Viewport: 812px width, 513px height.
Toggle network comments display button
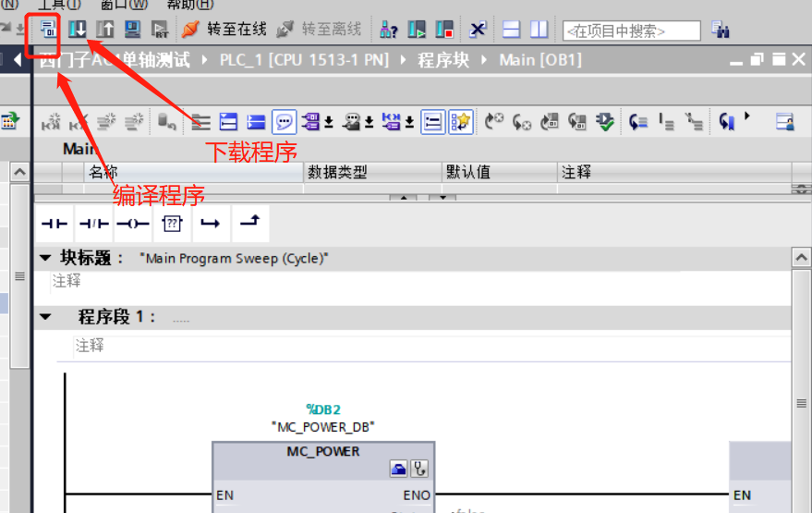(x=285, y=121)
